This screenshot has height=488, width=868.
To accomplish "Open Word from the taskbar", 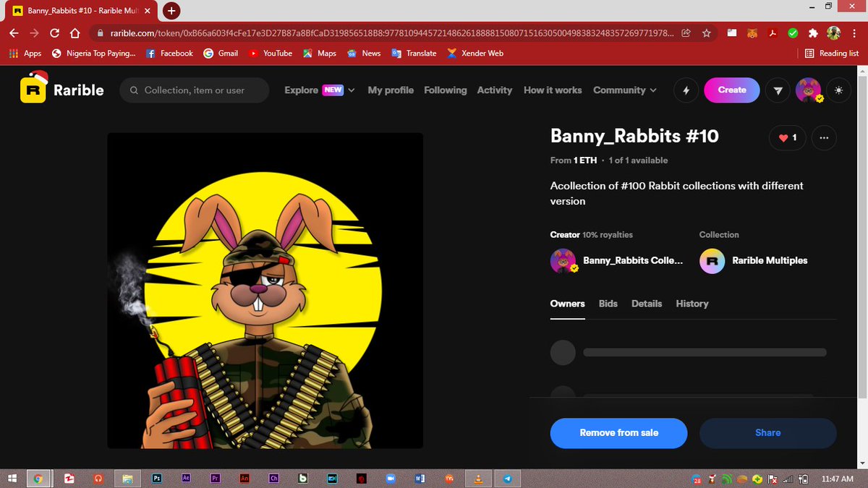I will point(420,478).
